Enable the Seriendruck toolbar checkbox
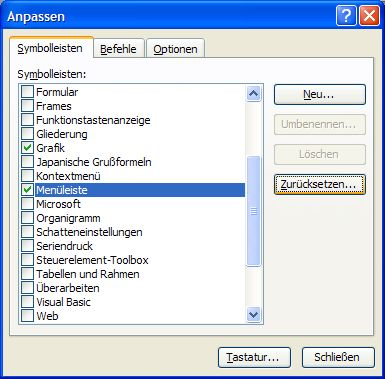This screenshot has height=379, width=385. click(x=27, y=246)
